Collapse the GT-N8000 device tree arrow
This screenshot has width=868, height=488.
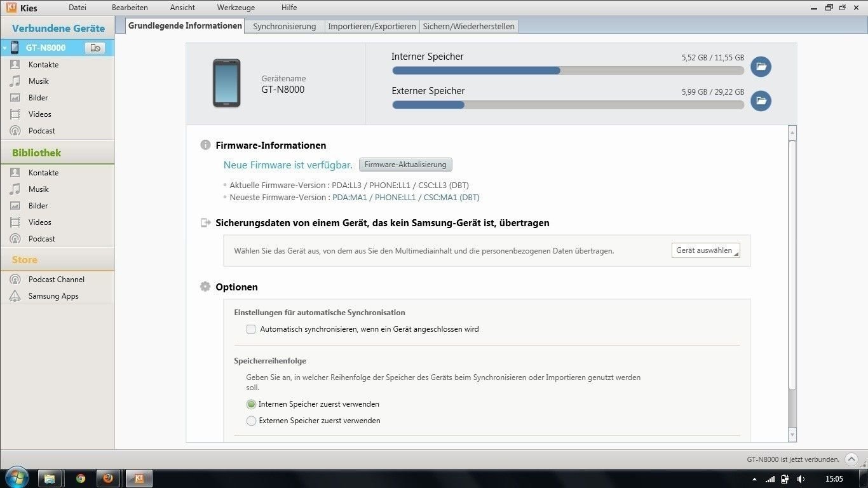pos(4,48)
